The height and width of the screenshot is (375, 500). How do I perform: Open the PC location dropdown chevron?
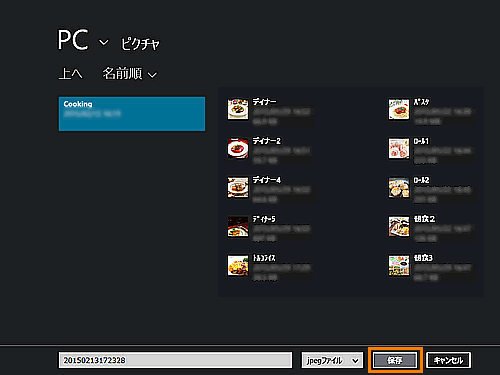click(104, 42)
